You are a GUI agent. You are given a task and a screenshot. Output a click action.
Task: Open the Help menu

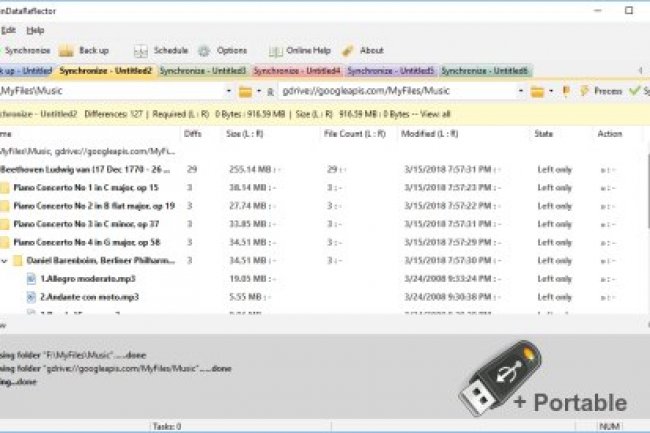36,30
